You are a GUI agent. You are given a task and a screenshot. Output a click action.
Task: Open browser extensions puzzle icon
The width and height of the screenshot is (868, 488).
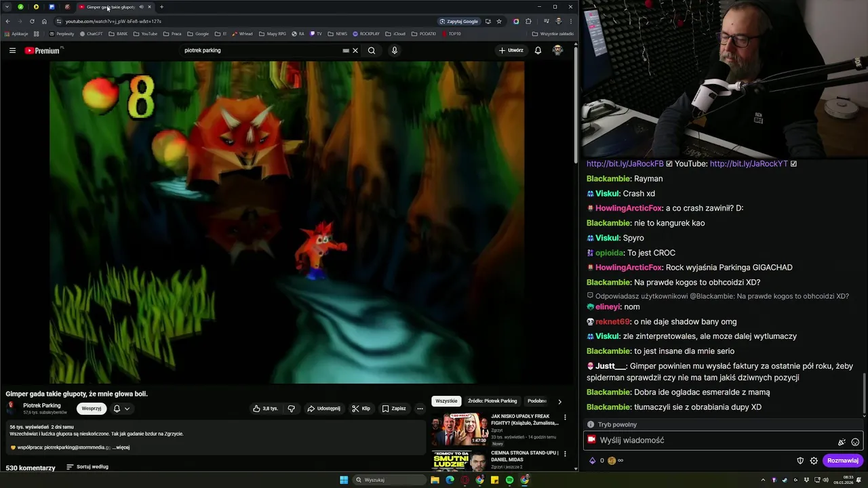(528, 21)
